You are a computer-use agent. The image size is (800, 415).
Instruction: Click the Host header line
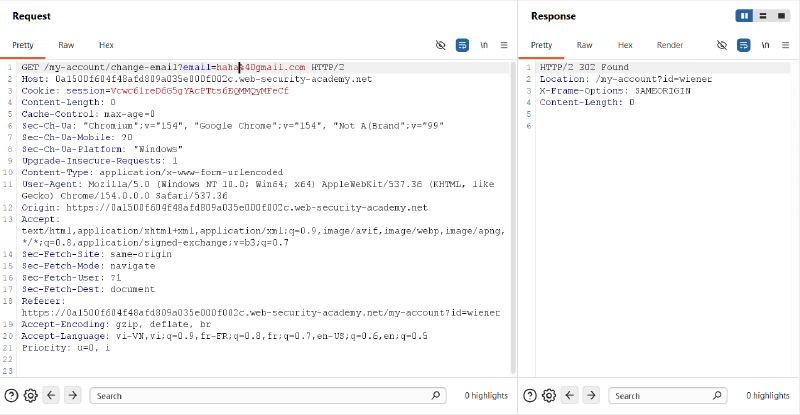click(x=196, y=79)
